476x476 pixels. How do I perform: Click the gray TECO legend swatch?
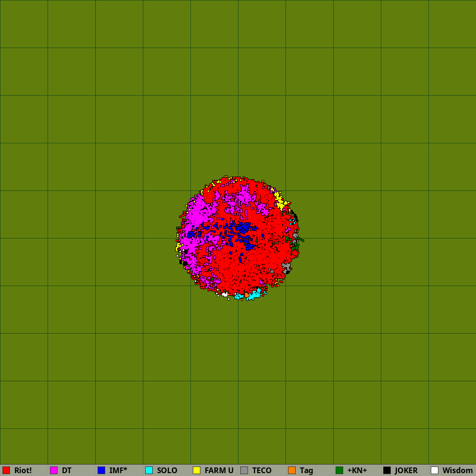(244, 470)
